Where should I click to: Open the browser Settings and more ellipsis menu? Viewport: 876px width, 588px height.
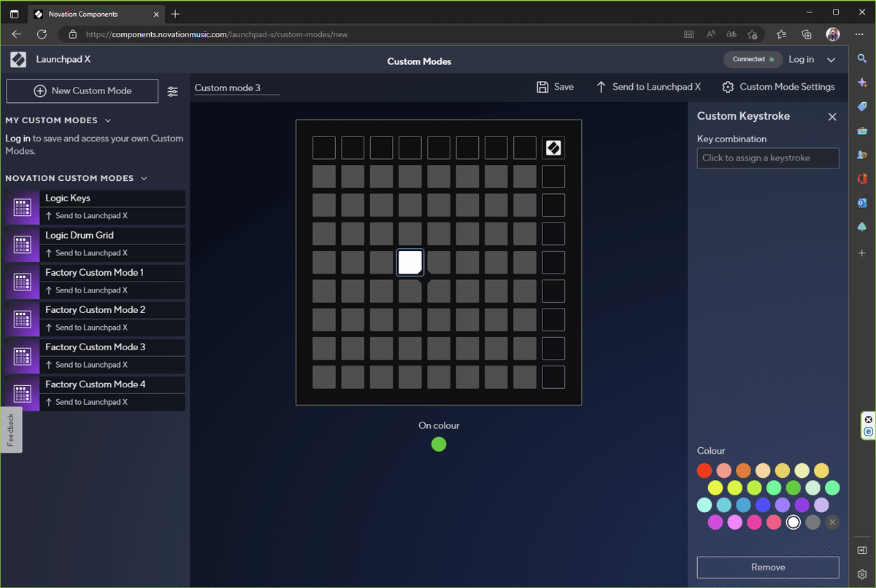click(x=858, y=34)
